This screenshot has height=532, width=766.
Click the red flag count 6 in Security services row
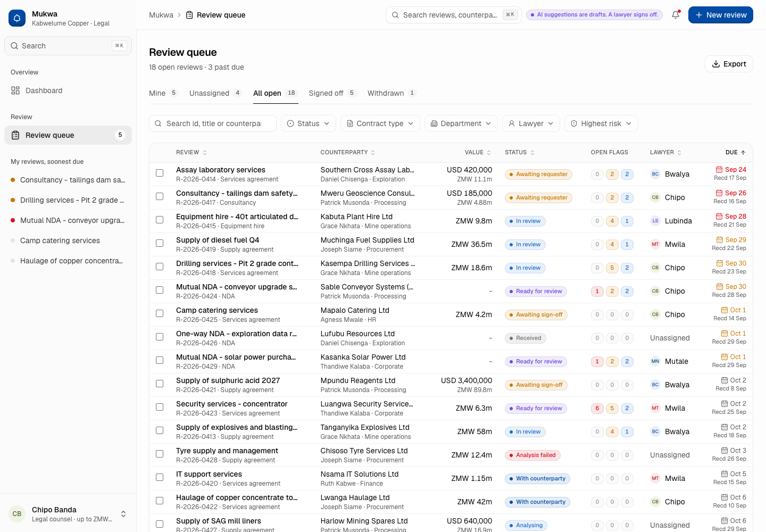597,408
